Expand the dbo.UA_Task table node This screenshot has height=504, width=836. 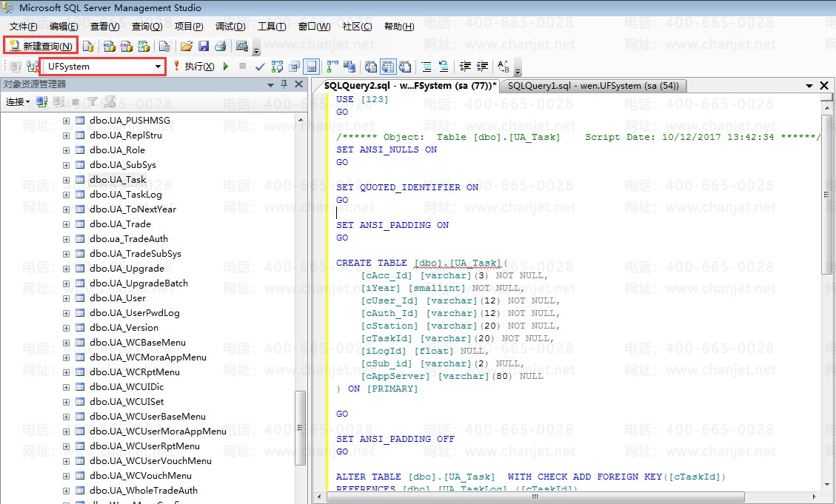click(x=66, y=180)
